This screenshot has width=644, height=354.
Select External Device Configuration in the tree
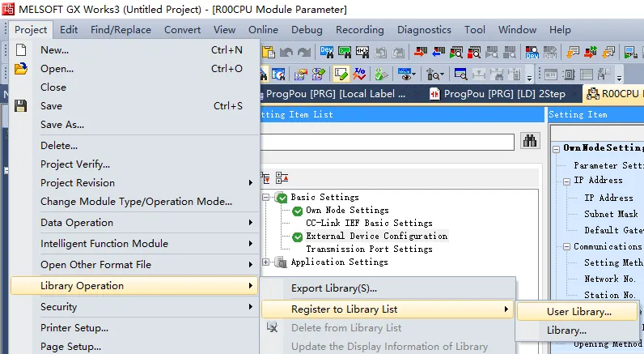coord(376,237)
